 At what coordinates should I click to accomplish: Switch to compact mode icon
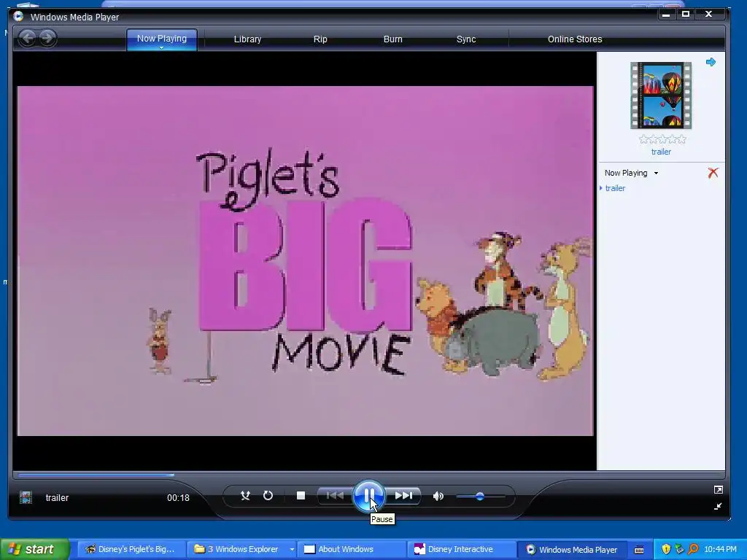pos(718,506)
